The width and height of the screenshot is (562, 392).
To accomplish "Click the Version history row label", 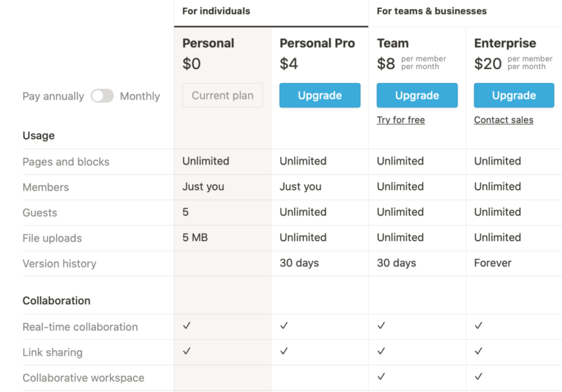I will [x=59, y=264].
